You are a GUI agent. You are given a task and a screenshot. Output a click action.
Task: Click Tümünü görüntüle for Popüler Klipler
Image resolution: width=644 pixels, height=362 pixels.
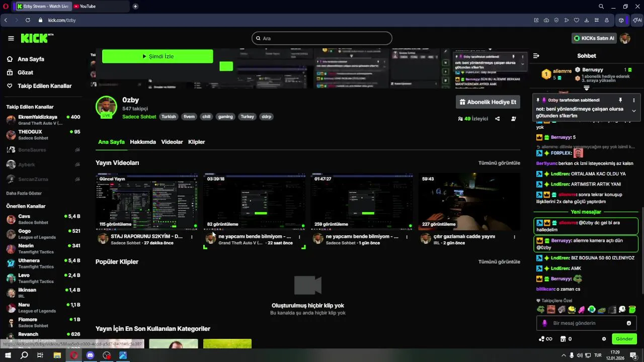499,262
